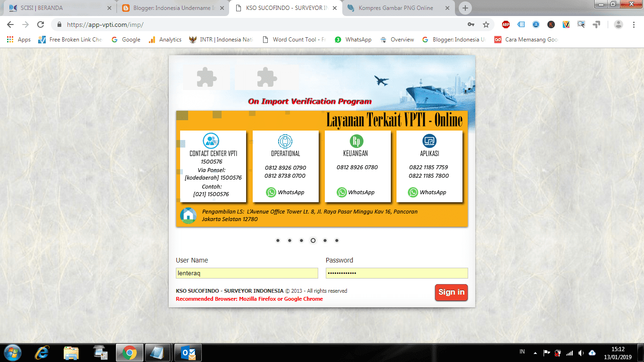The image size is (644, 362).
Task: Click the red Sign in button
Action: point(451,292)
